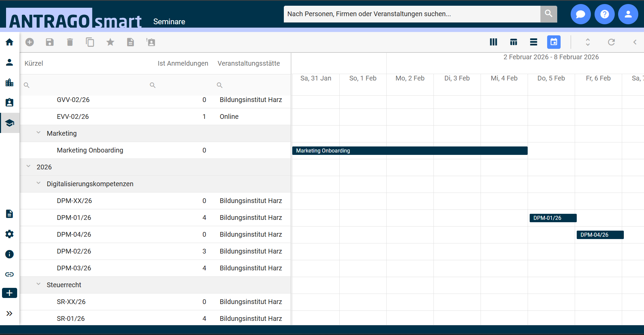The image size is (644, 335).
Task: Click the save disk icon in toolbar
Action: tap(50, 42)
